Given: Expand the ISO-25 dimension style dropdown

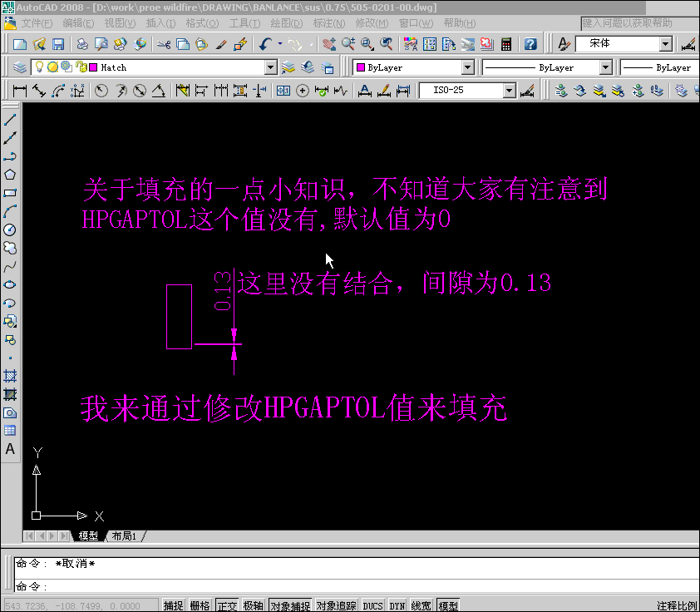Looking at the screenshot, I should tap(510, 91).
